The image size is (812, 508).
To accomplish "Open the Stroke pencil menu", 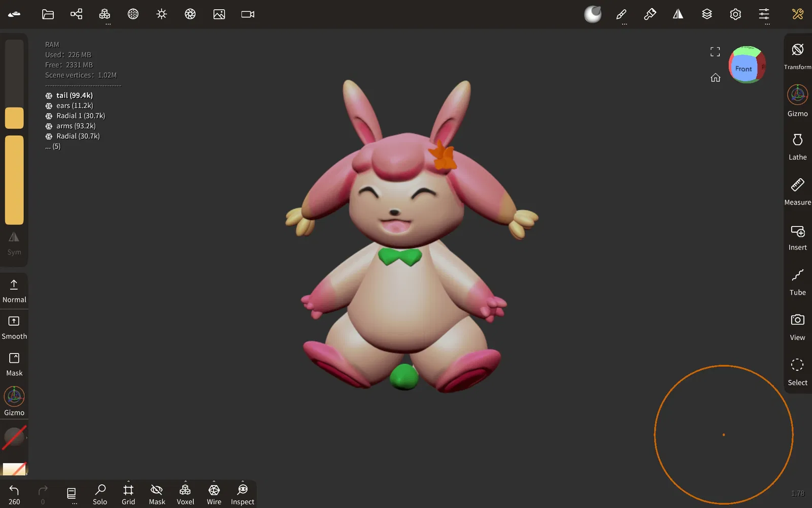I will click(621, 14).
